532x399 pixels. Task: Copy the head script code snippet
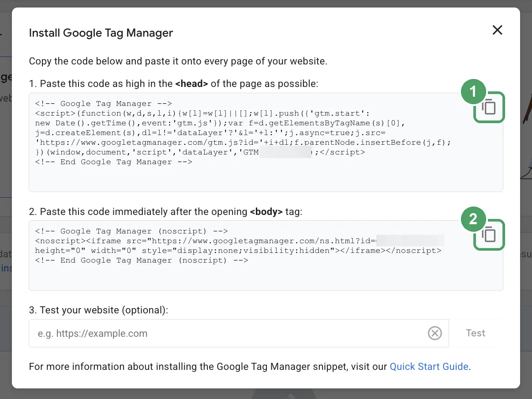(x=489, y=107)
